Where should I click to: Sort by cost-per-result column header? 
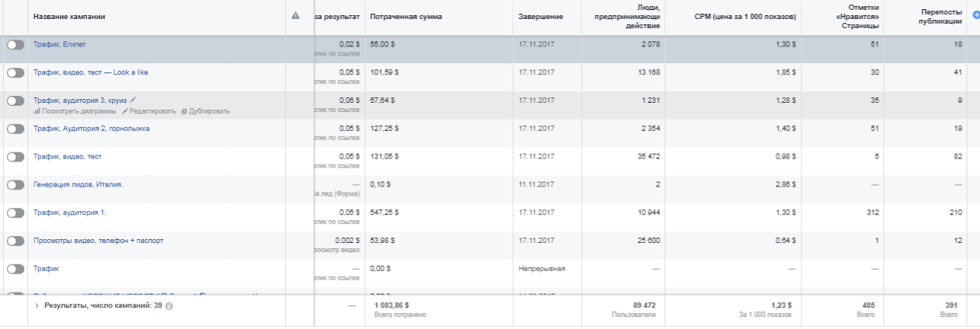[x=337, y=16]
